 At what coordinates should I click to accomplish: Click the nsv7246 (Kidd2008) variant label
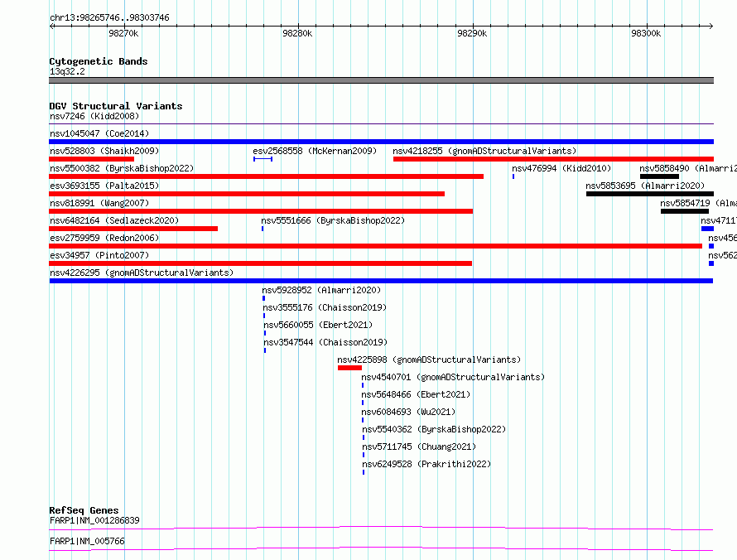[x=94, y=116]
